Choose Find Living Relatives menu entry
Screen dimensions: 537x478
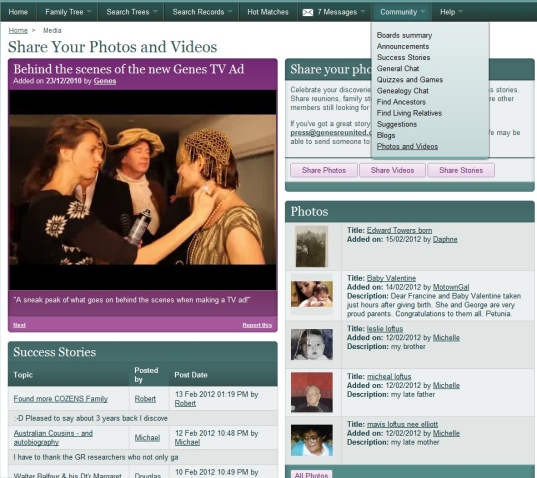tap(409, 113)
